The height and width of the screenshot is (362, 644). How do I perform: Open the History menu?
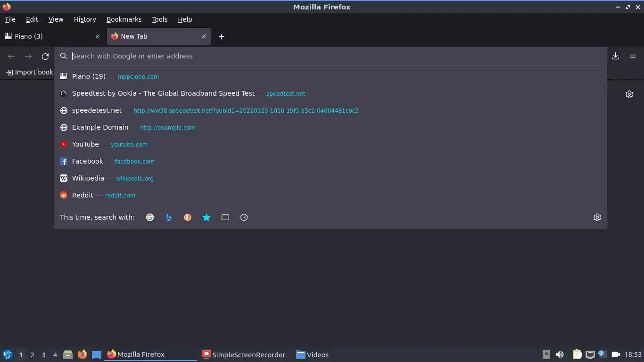(x=85, y=19)
